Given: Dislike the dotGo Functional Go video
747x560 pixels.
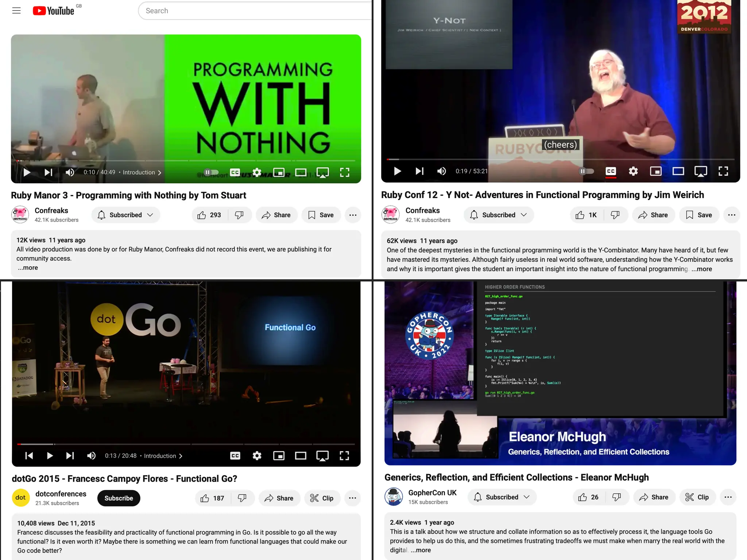Looking at the screenshot, I should 242,498.
